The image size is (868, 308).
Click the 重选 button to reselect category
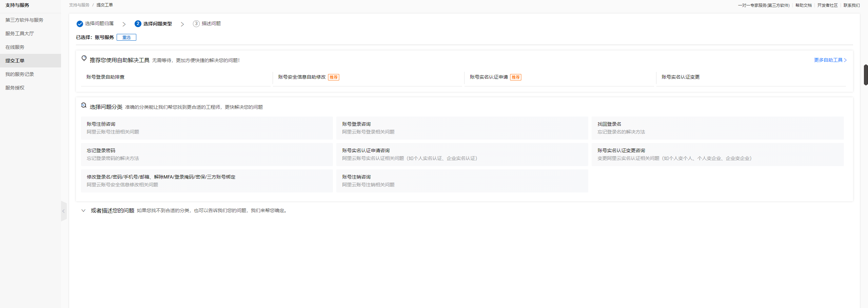click(x=126, y=37)
